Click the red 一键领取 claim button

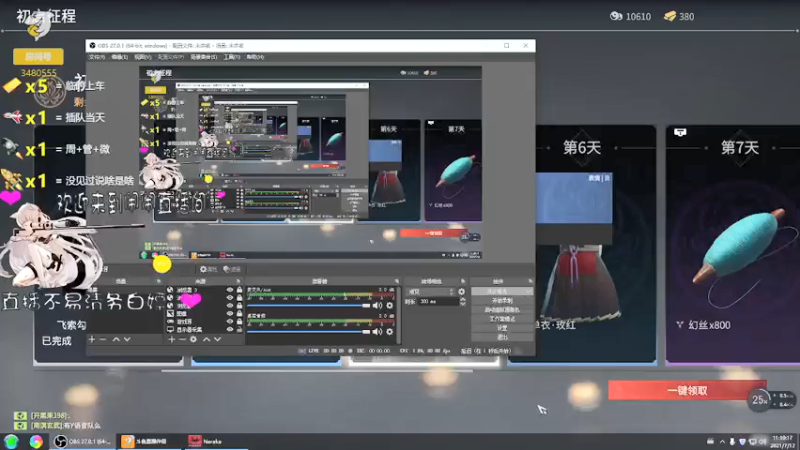(x=687, y=391)
